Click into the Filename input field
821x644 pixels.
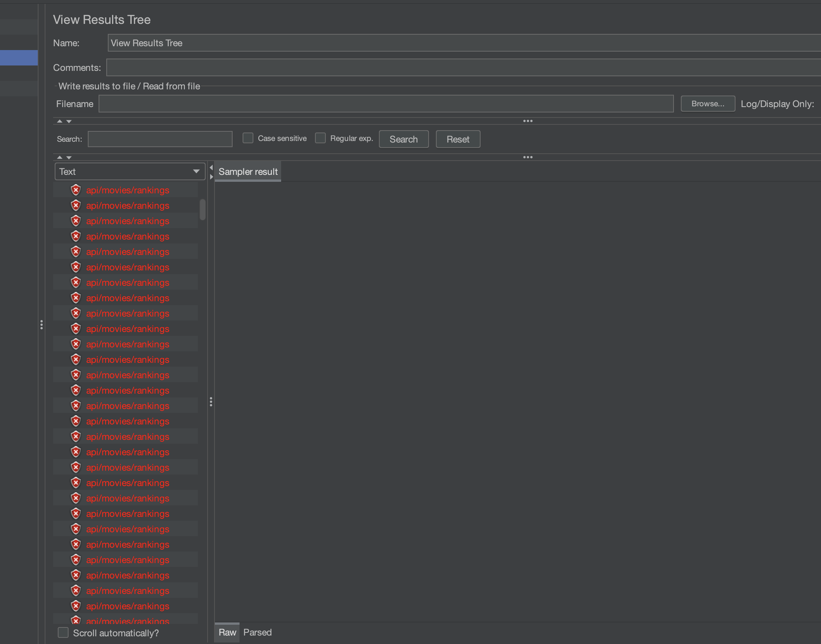pos(386,104)
